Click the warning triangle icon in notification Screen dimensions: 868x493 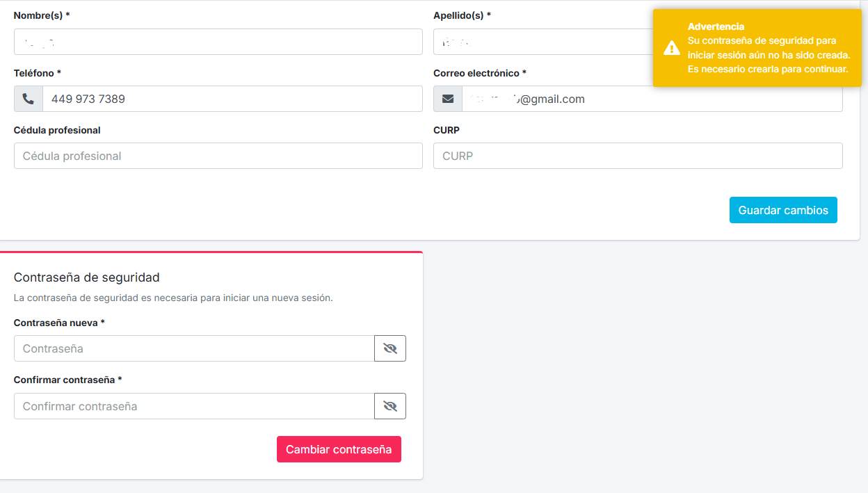coord(671,48)
